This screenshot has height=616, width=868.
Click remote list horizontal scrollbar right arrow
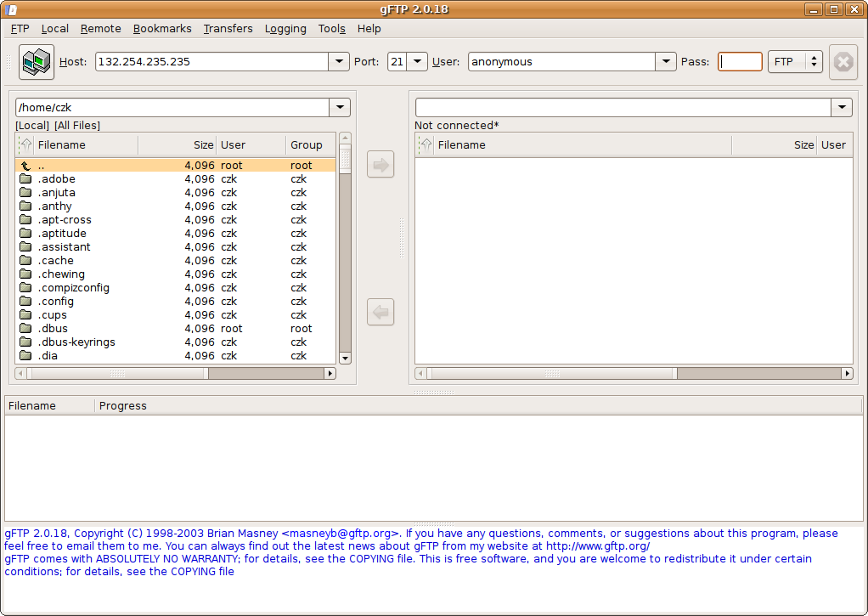[847, 373]
